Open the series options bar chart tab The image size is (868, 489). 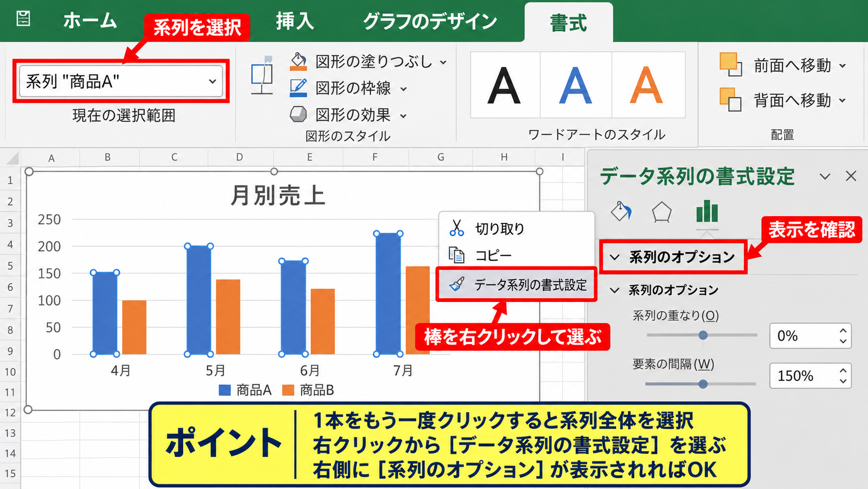pyautogui.click(x=707, y=212)
